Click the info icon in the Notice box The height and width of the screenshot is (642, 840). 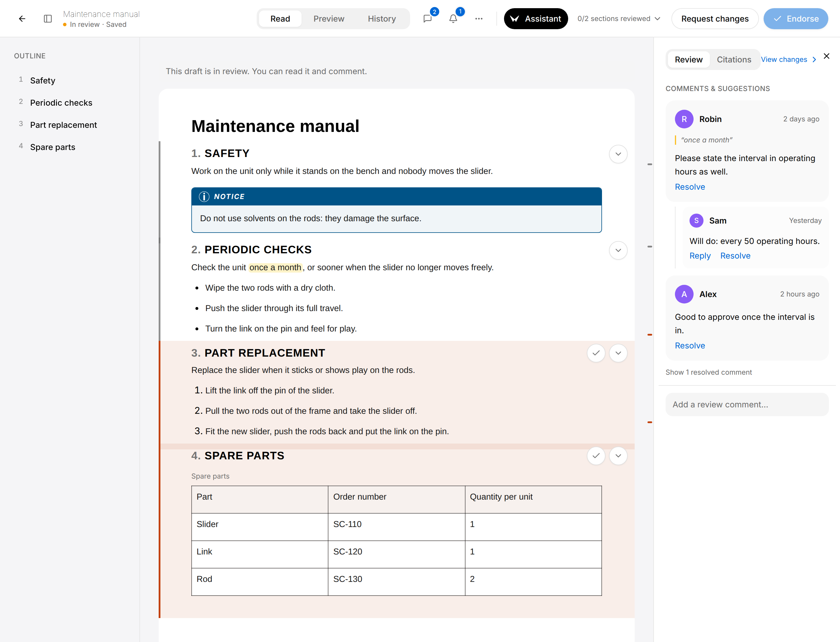(x=204, y=196)
